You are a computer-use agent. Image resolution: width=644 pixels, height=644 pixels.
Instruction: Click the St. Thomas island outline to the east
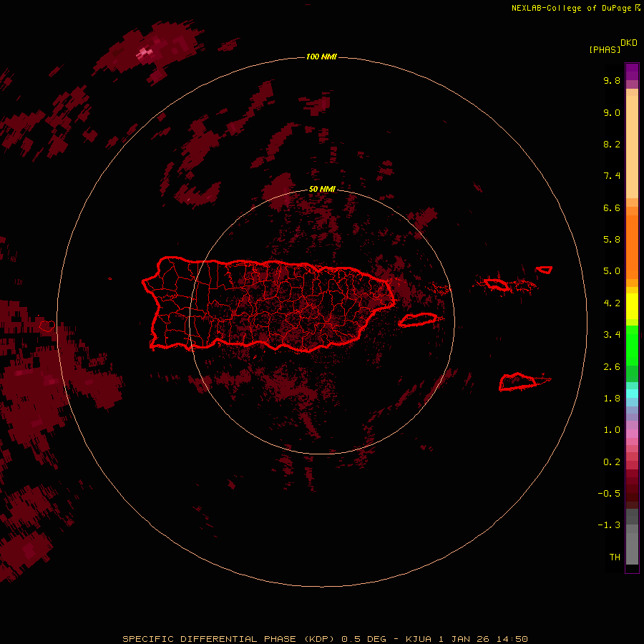click(497, 284)
